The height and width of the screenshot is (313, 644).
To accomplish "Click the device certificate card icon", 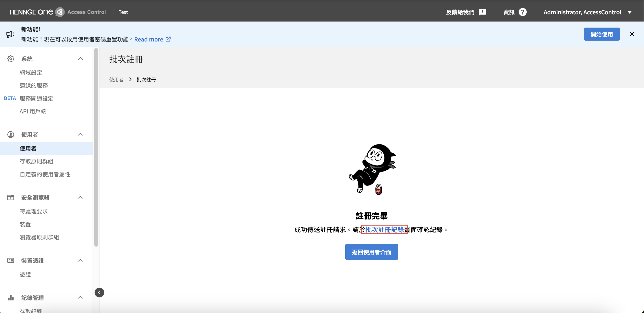I will tap(11, 261).
